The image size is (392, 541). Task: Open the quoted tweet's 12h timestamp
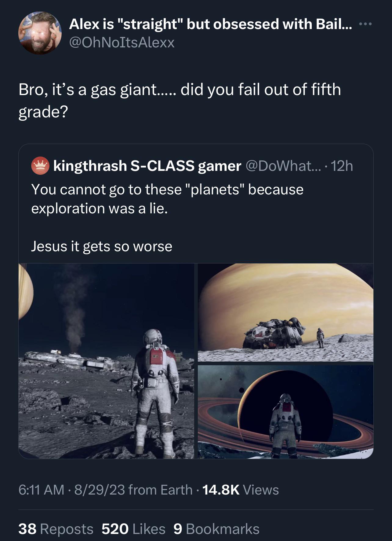pyautogui.click(x=342, y=166)
